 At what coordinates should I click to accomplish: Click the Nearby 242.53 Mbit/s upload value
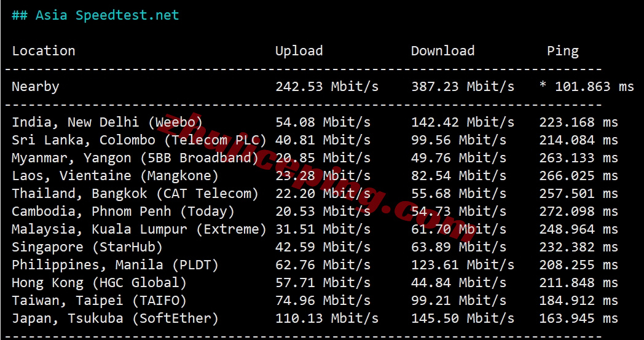click(x=327, y=87)
